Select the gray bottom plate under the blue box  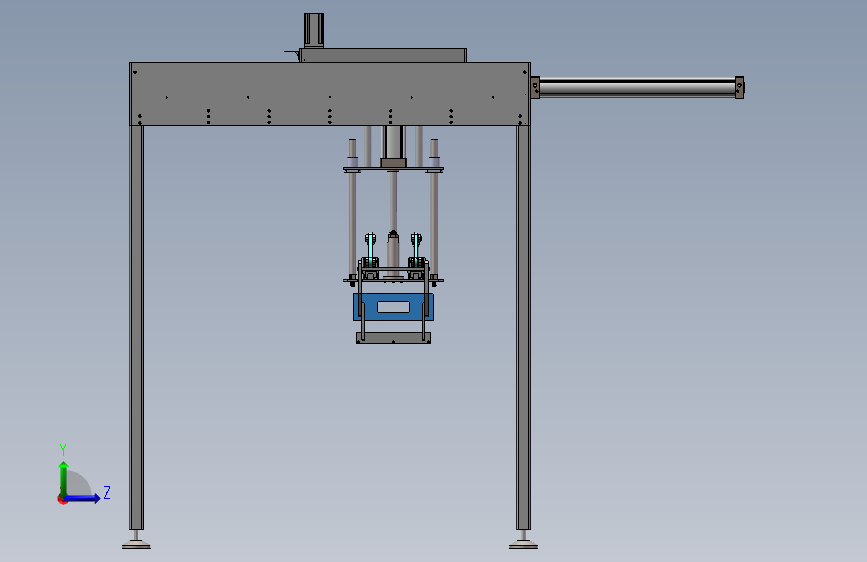(393, 338)
